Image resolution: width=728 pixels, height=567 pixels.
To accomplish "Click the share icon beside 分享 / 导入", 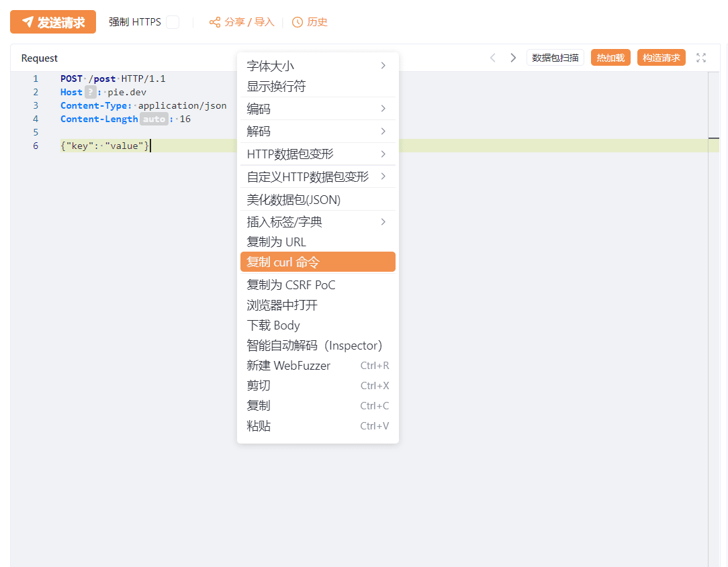I will click(x=215, y=22).
